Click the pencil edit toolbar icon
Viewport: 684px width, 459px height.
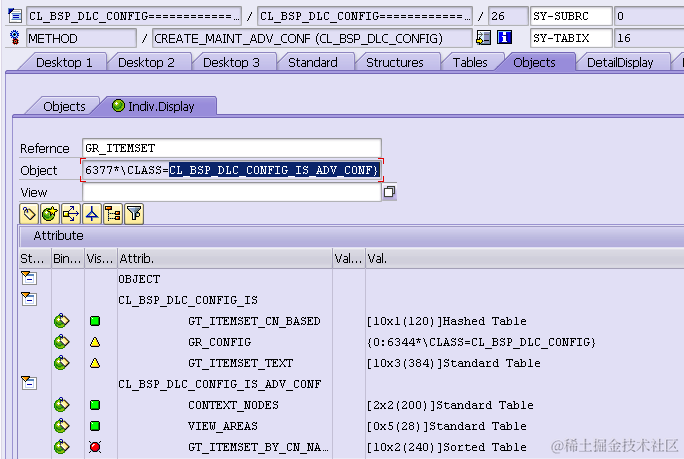coord(29,214)
